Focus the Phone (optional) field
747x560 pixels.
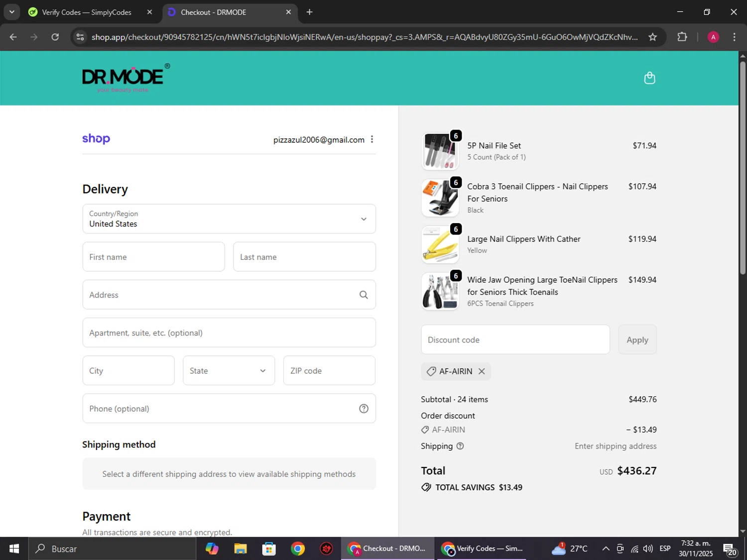click(229, 409)
